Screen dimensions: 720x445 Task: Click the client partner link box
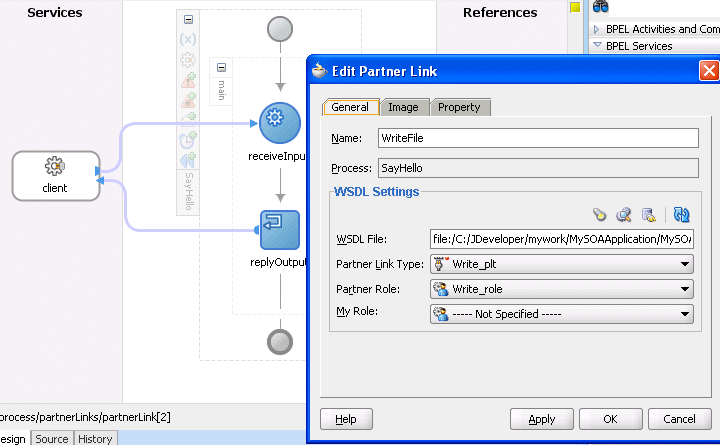click(56, 176)
